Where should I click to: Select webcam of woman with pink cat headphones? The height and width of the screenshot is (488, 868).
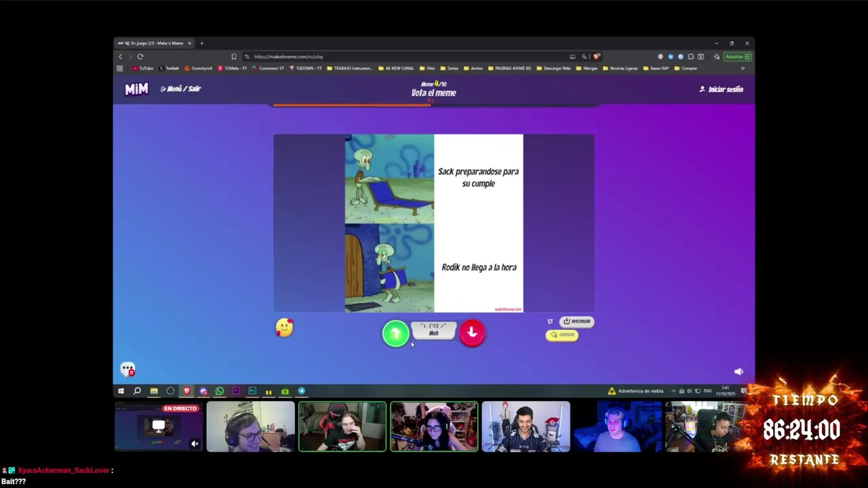tap(434, 426)
